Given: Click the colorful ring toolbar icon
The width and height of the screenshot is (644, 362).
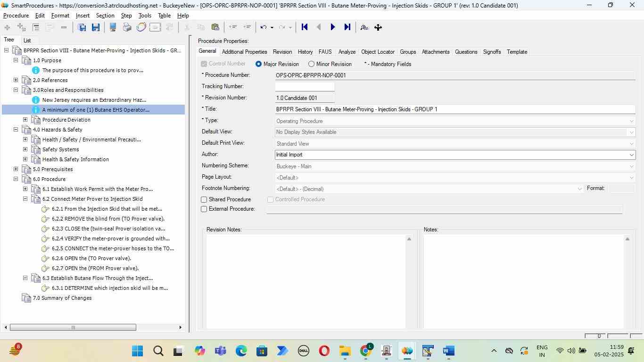Looking at the screenshot, I should pyautogui.click(x=141, y=27).
